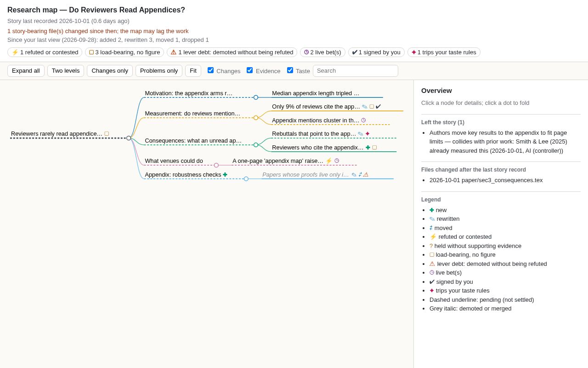Toggle the Taste checkbox
This screenshot has height=368, width=588.
[290, 70]
